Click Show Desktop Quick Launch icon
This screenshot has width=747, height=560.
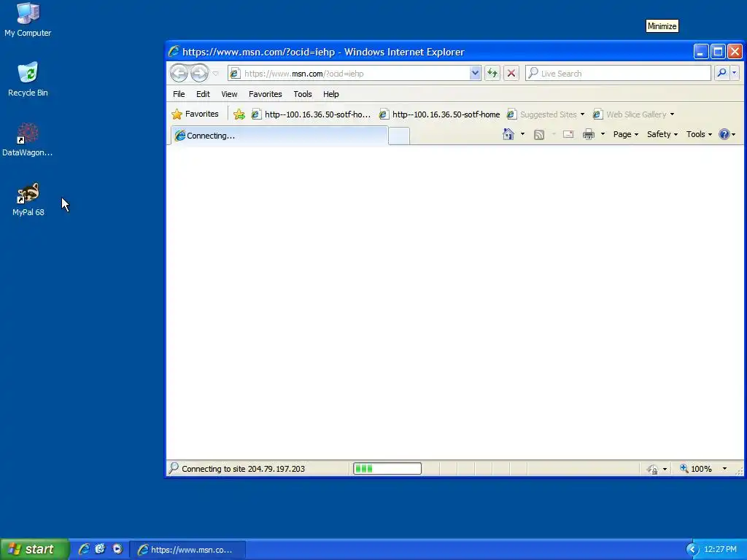[100, 549]
